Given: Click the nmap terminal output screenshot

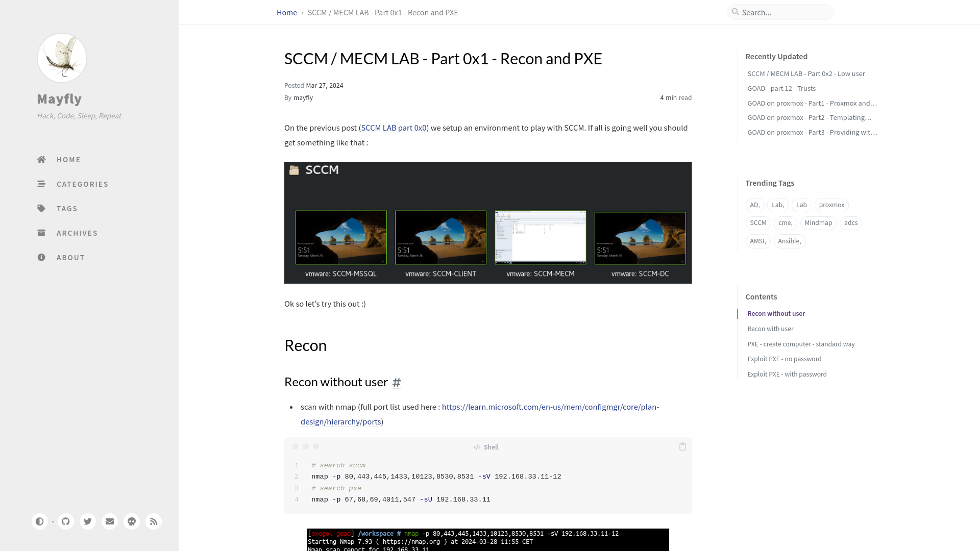Looking at the screenshot, I should (487, 540).
